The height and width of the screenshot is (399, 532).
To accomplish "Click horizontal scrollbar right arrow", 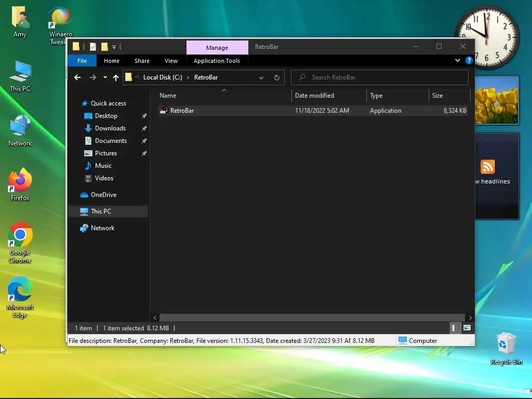I will tap(470, 317).
